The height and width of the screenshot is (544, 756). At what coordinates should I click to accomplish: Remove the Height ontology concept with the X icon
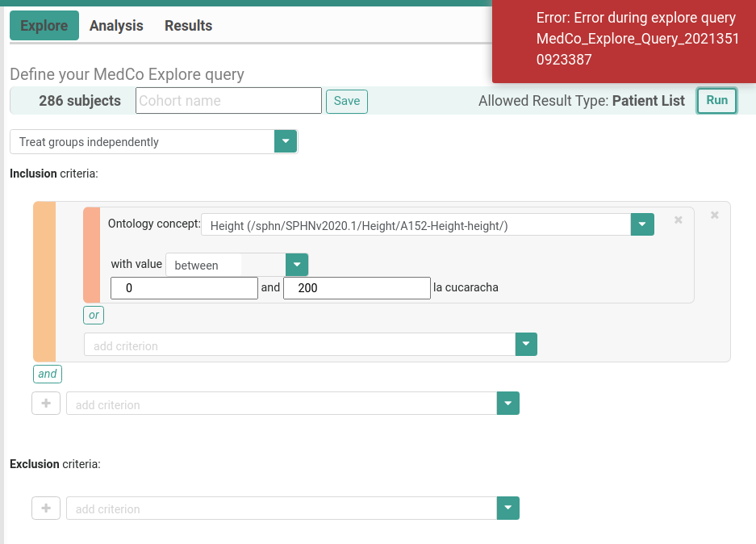(678, 220)
